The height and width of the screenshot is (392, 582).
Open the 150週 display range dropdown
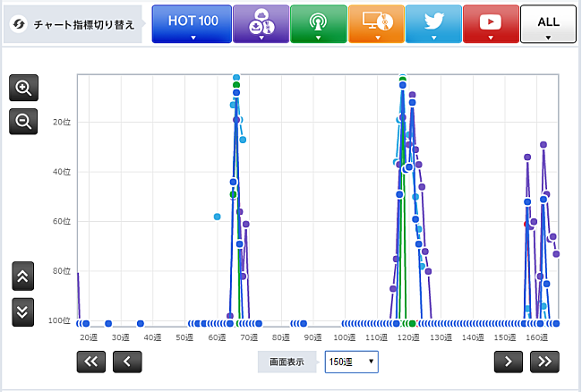[x=351, y=362]
